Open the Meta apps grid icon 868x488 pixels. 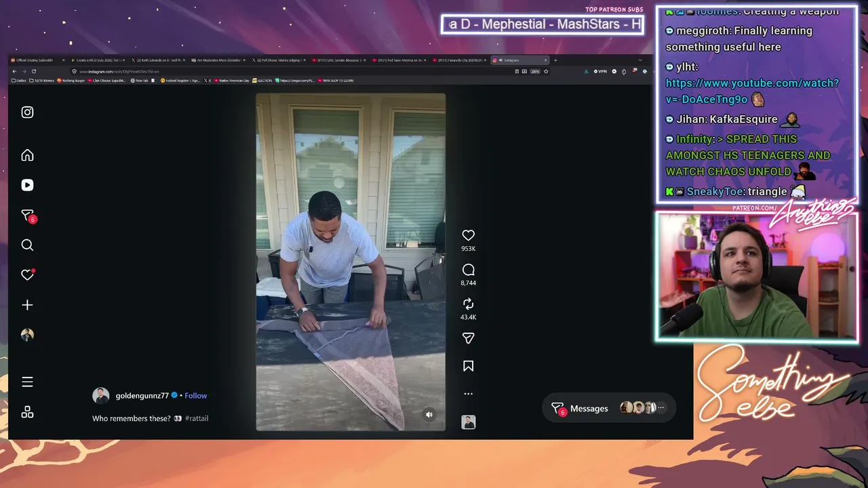pos(27,412)
